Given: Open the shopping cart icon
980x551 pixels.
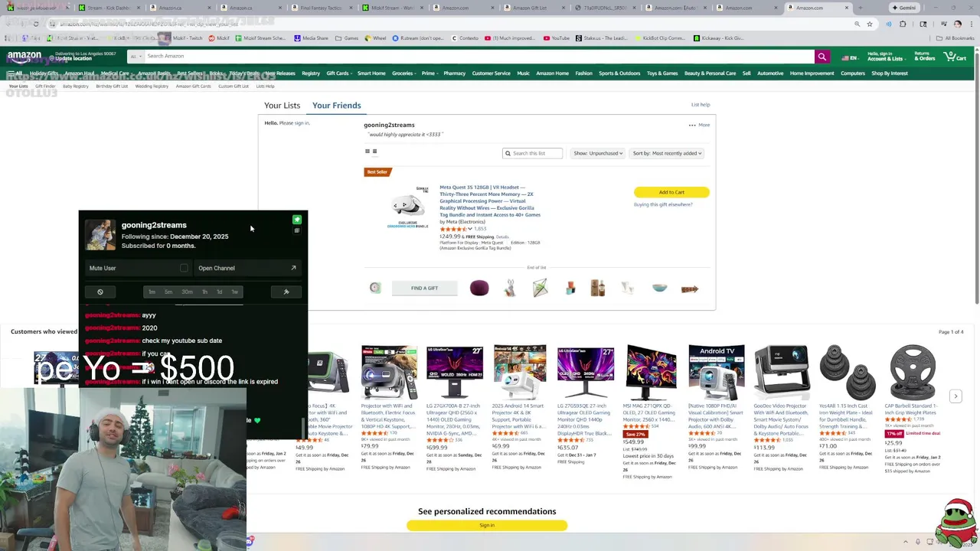Looking at the screenshot, I should [x=955, y=57].
